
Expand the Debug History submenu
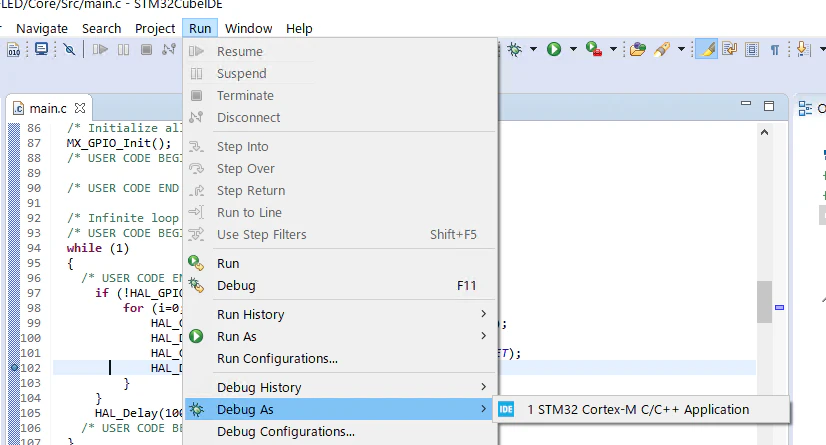click(340, 388)
